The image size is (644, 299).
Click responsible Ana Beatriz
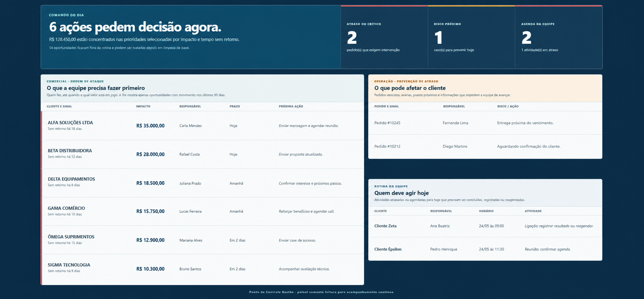click(x=440, y=226)
